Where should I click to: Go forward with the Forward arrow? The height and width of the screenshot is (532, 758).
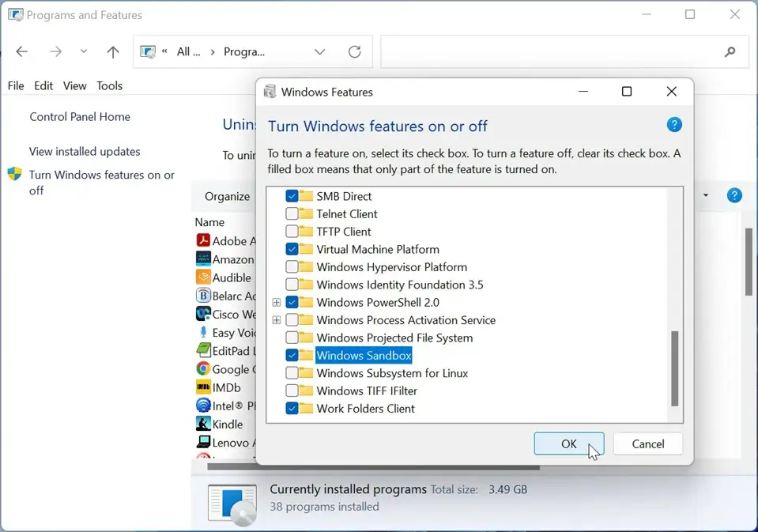tap(55, 51)
